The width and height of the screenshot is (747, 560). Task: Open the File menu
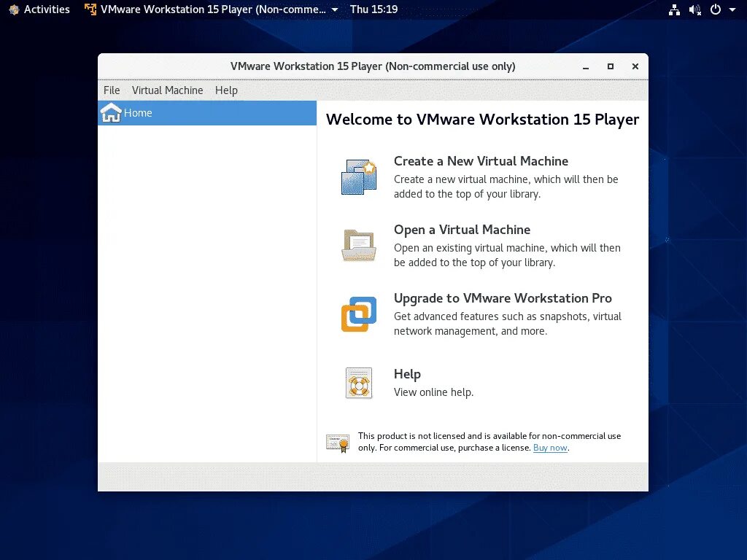111,90
